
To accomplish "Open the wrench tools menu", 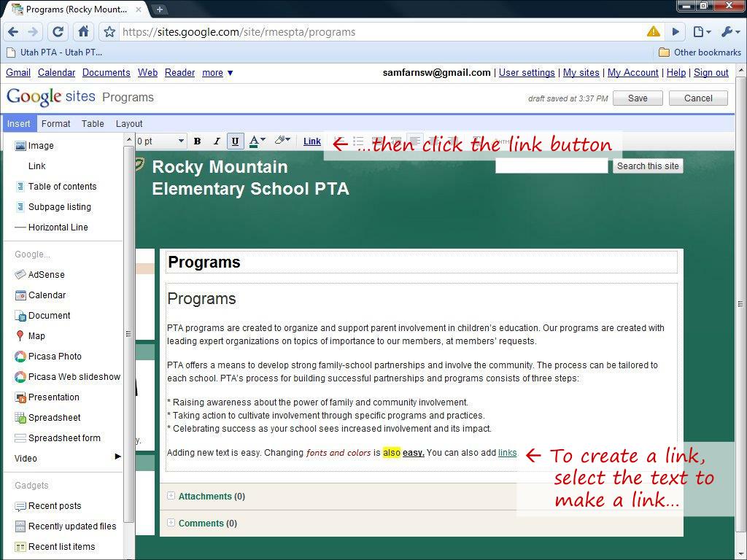I will click(730, 32).
